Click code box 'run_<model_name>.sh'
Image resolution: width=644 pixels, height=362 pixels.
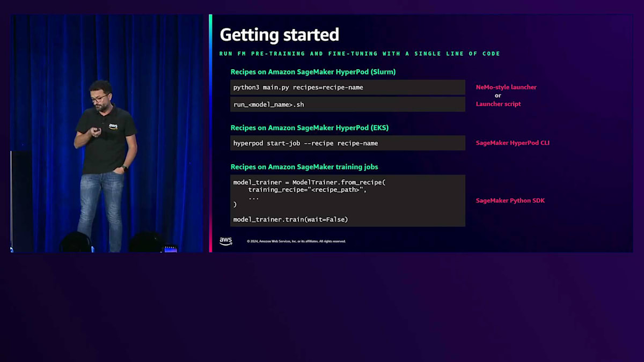348,105
